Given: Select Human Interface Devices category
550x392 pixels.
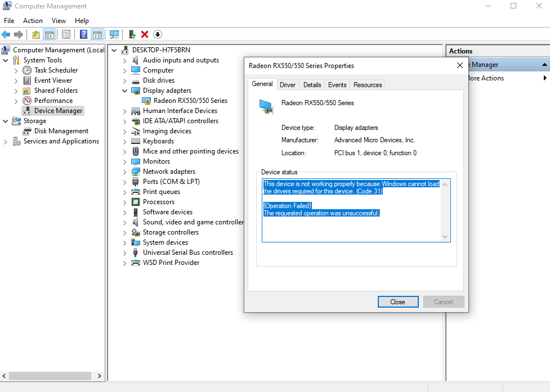Looking at the screenshot, I should [180, 111].
